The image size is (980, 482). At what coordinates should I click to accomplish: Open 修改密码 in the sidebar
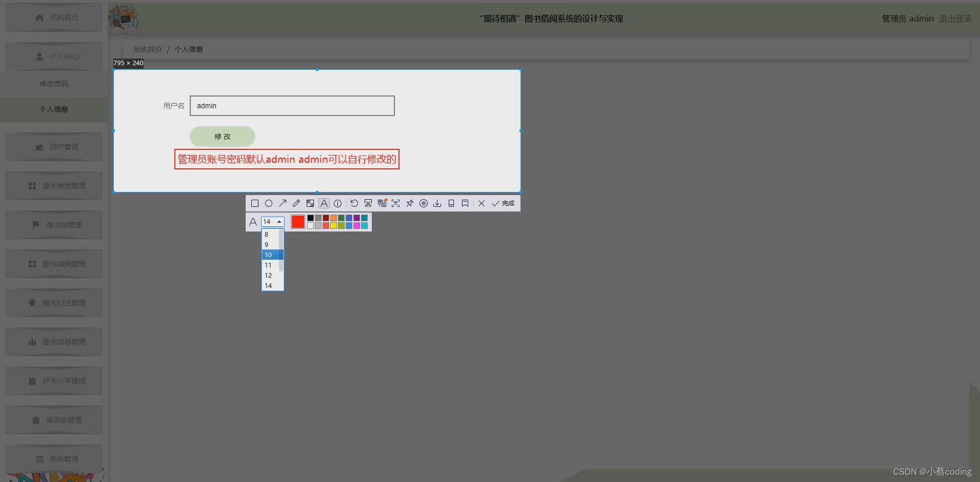click(54, 84)
